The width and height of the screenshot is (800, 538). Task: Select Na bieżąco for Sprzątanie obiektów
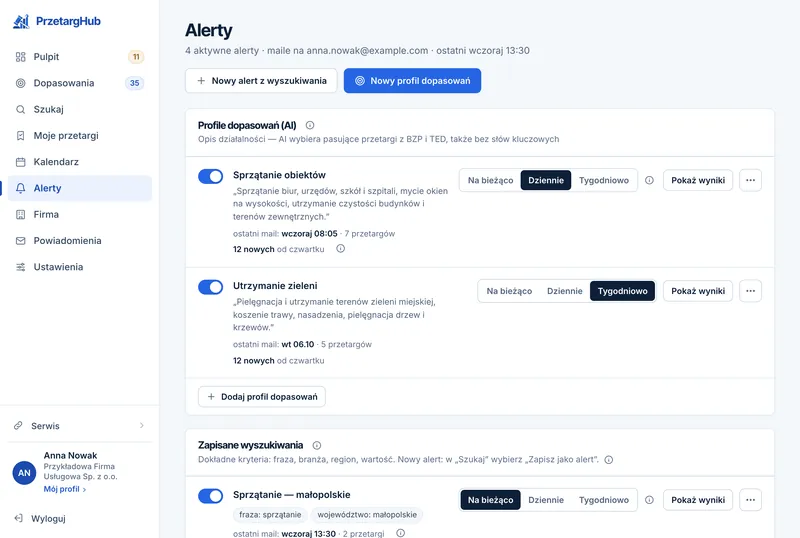[x=490, y=180]
